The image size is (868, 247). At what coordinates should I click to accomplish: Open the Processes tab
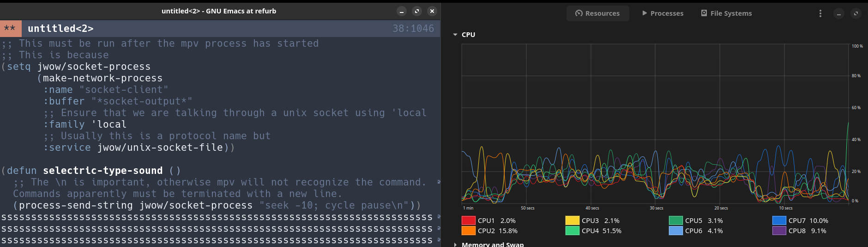pyautogui.click(x=663, y=13)
